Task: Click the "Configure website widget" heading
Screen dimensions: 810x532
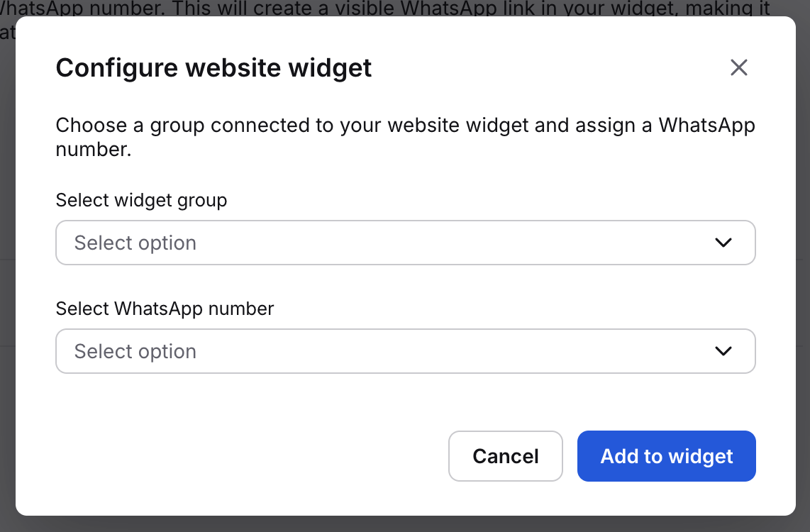Action: coord(213,68)
